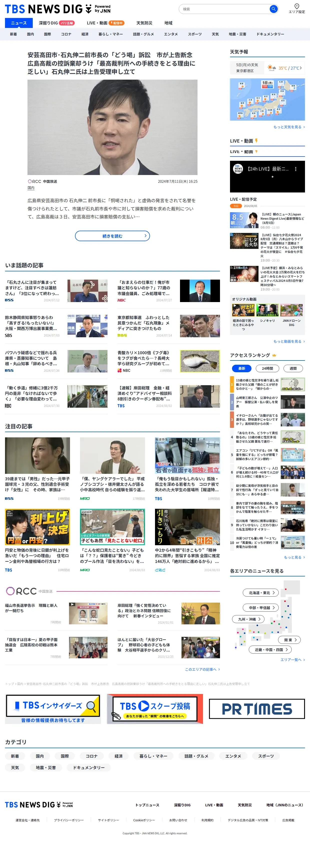Select the 週間 ranking filter

293,368
